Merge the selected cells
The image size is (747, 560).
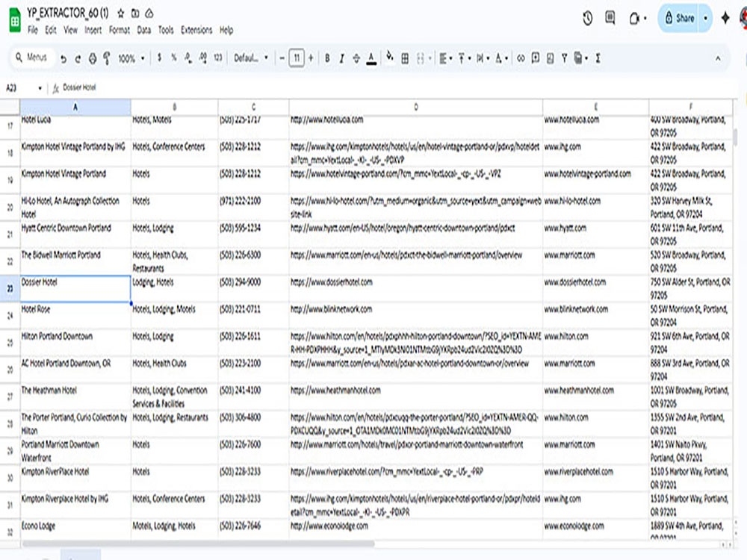click(420, 58)
